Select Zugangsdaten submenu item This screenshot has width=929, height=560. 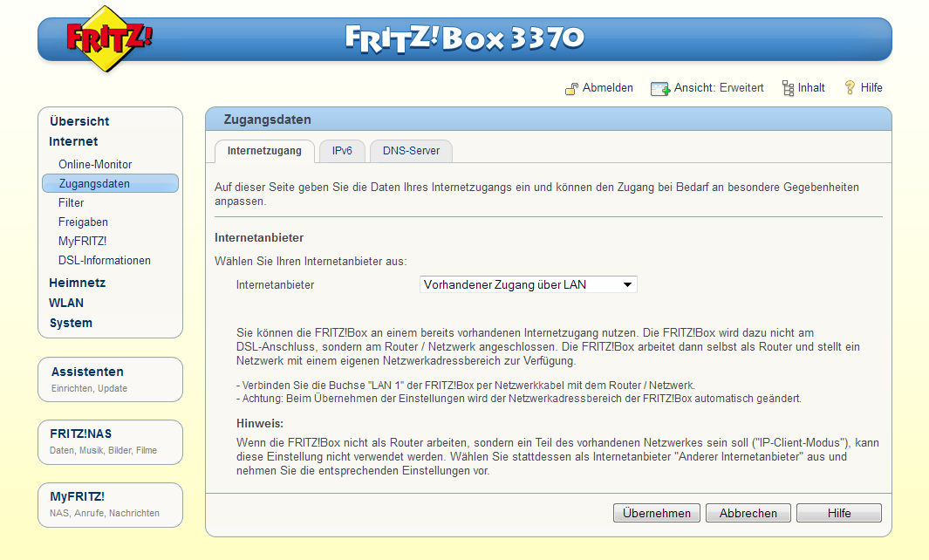[x=110, y=183]
